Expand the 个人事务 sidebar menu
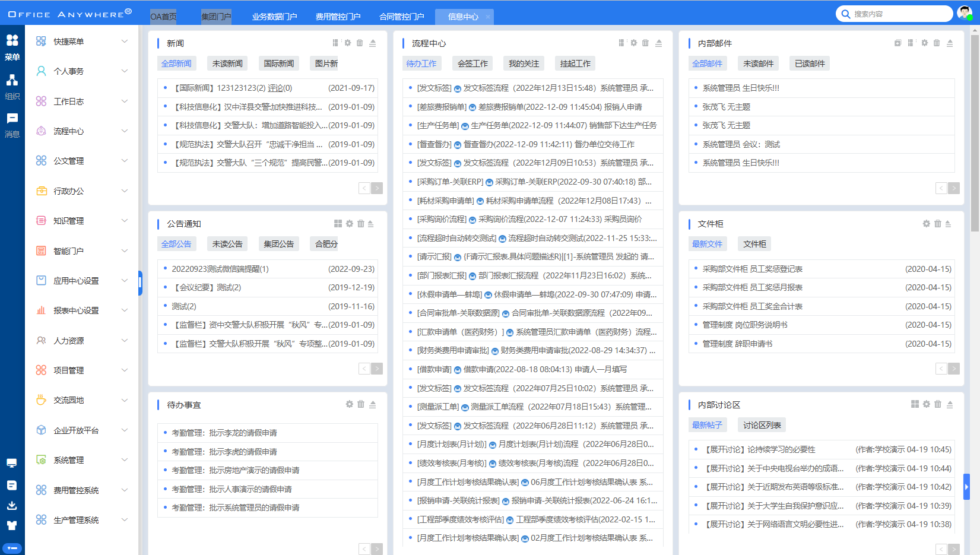Viewport: 980px width, 555px height. tap(82, 71)
